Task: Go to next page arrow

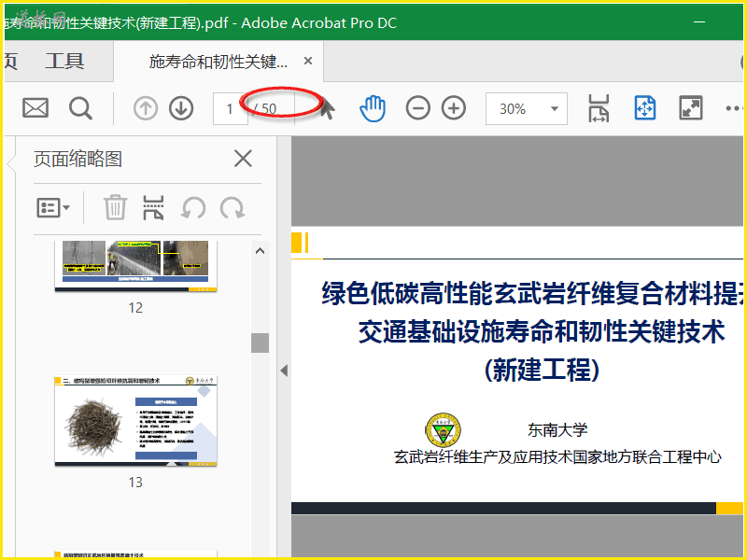Action: click(181, 108)
